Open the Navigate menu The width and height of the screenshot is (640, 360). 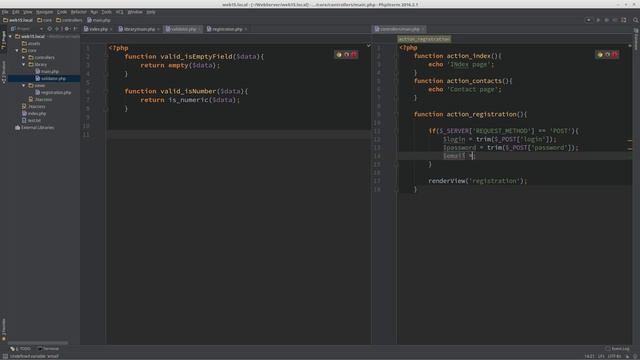pos(44,12)
